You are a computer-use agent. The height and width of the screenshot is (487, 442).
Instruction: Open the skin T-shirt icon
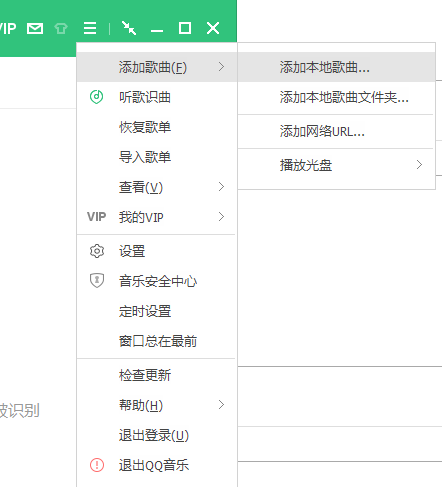61,29
